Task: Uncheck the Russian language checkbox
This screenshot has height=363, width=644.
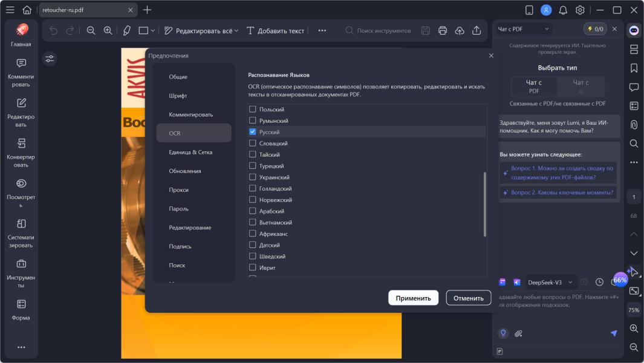Action: (253, 132)
